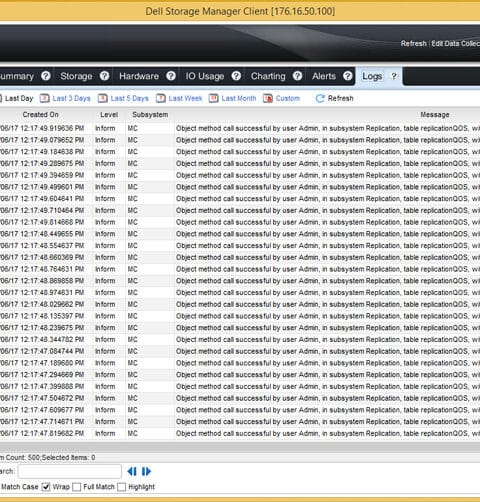Select log row timestamped 12:17:47.504672 PM
The height and width of the screenshot is (502, 480).
point(240,398)
